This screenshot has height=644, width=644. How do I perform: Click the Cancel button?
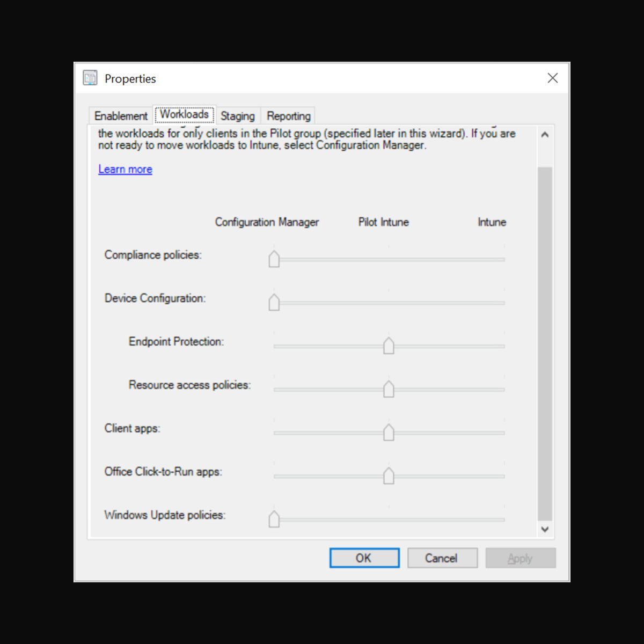(442, 558)
